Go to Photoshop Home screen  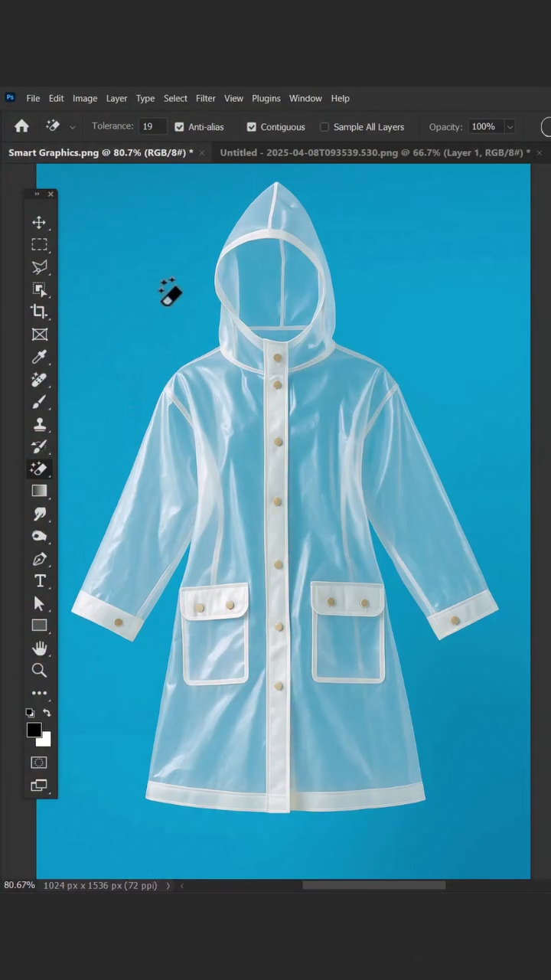[21, 126]
